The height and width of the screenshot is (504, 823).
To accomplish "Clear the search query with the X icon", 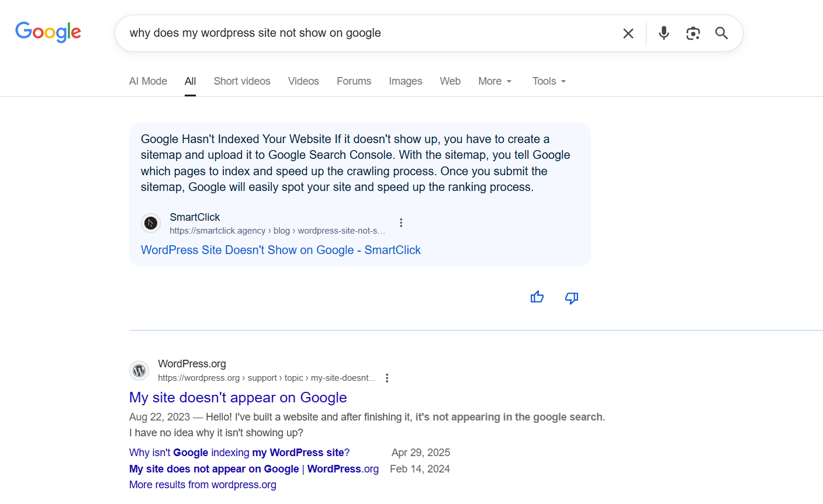I will tap(628, 33).
